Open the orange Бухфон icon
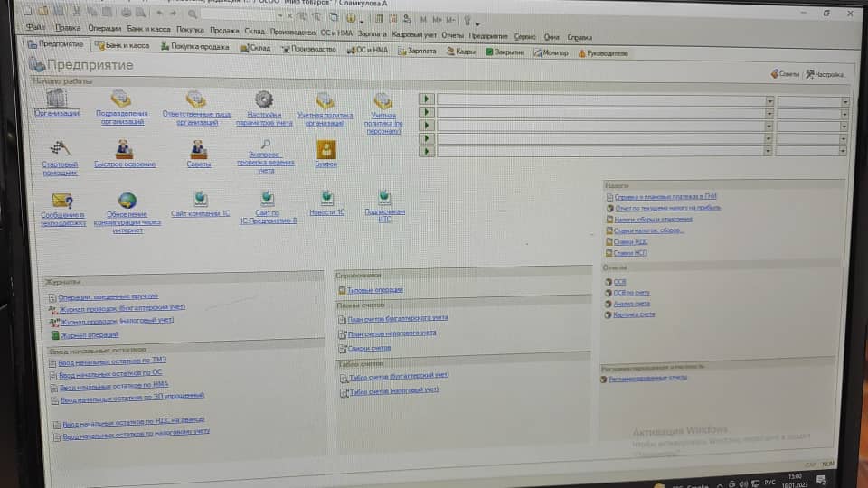 [x=326, y=149]
